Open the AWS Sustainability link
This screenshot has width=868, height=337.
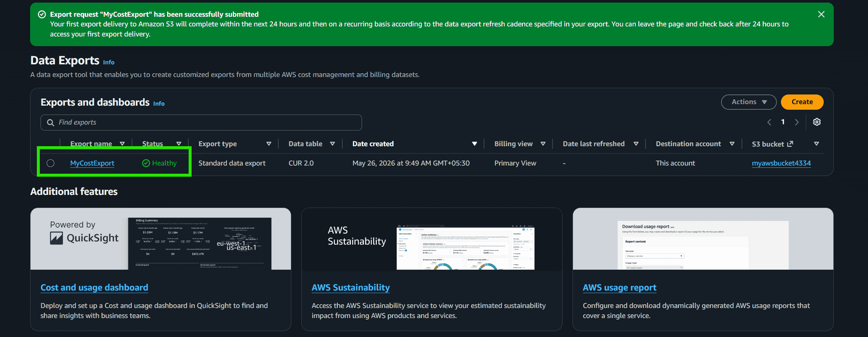click(x=351, y=288)
